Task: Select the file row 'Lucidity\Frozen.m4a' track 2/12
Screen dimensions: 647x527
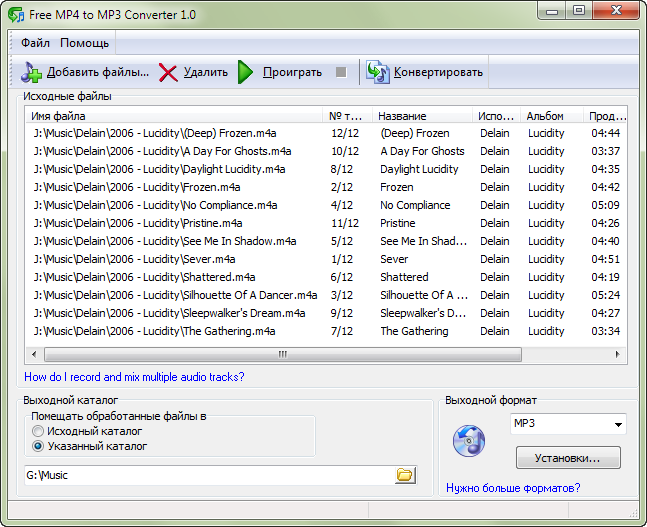Action: pyautogui.click(x=326, y=187)
